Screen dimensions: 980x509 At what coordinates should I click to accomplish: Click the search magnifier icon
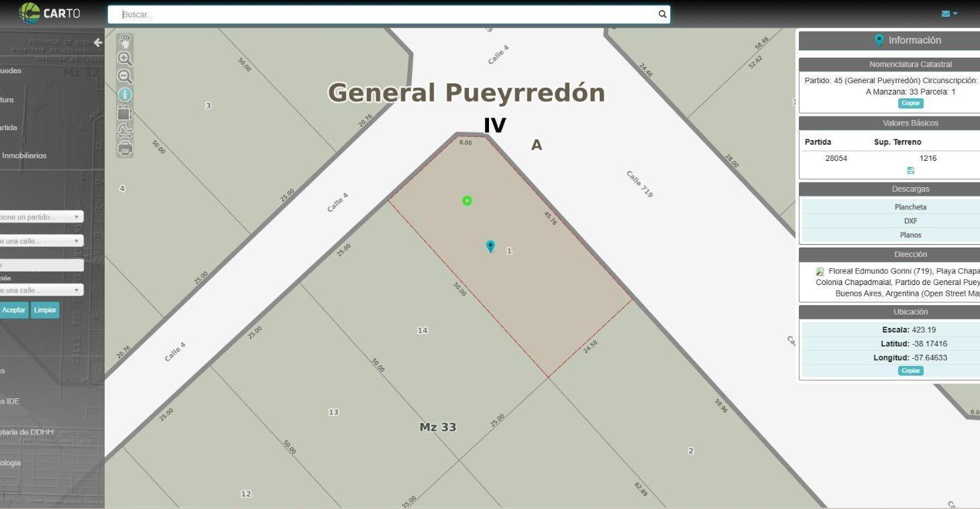662,14
